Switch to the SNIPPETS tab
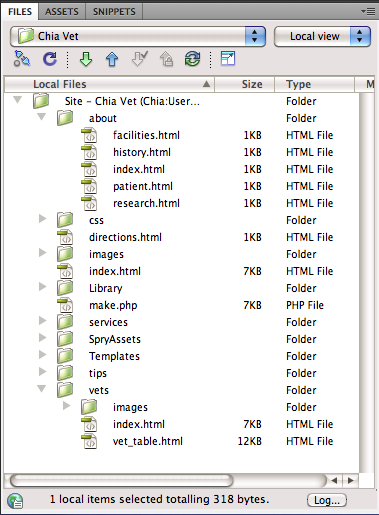The image size is (379, 515). pyautogui.click(x=114, y=12)
